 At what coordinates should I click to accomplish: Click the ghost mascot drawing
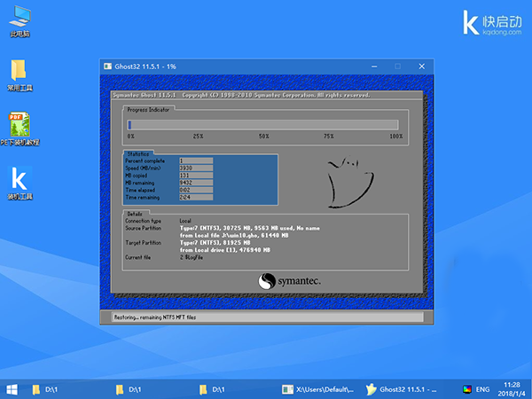(350, 182)
